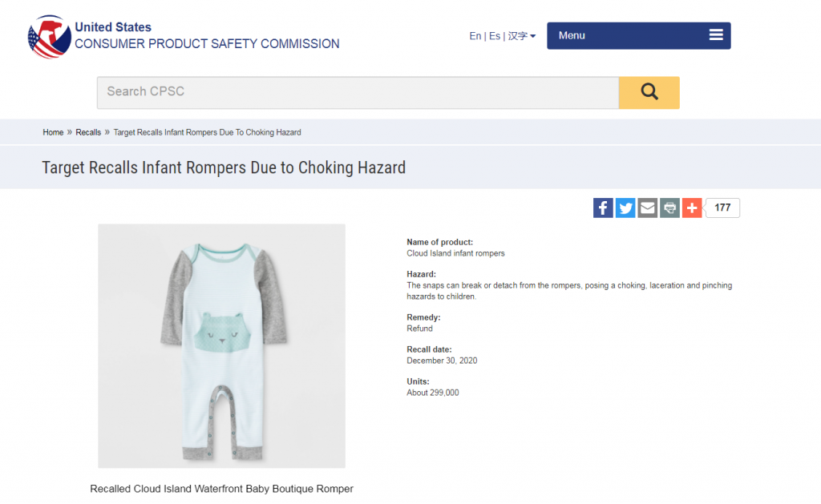Print the recall page
Screen dimensions: 821x504
coord(669,208)
